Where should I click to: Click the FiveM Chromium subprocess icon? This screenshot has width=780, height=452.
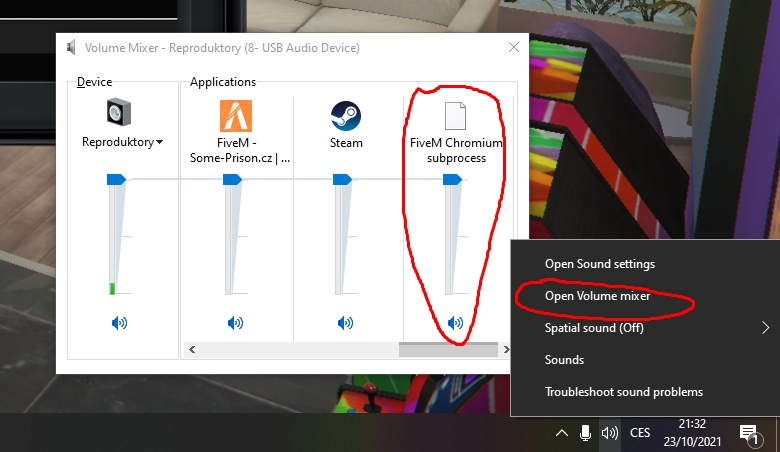click(x=456, y=115)
